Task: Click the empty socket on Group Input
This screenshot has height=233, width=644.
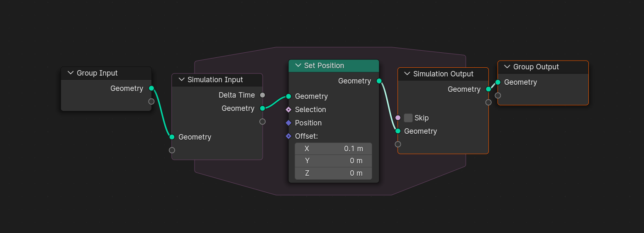Action: tap(151, 102)
